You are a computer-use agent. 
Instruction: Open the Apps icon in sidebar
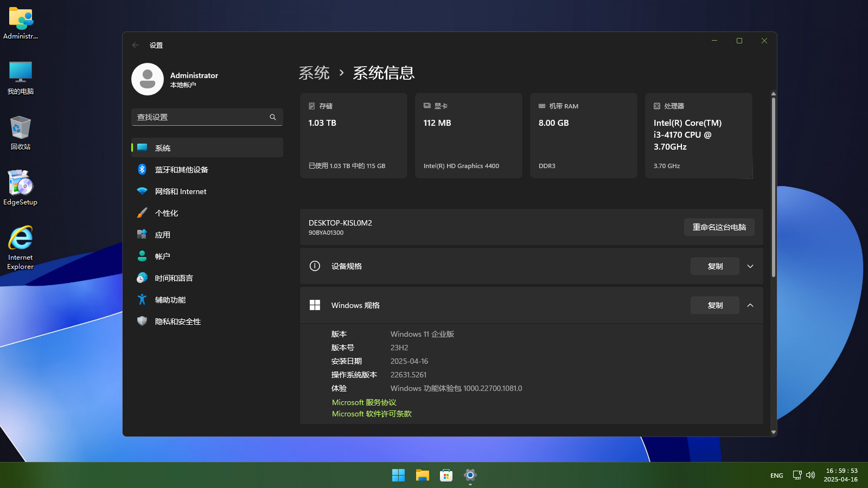142,234
